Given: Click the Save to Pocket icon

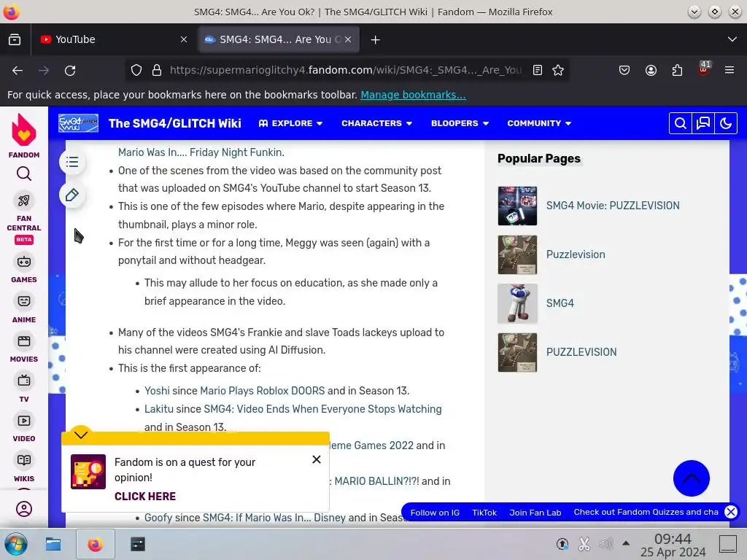Looking at the screenshot, I should tap(624, 71).
